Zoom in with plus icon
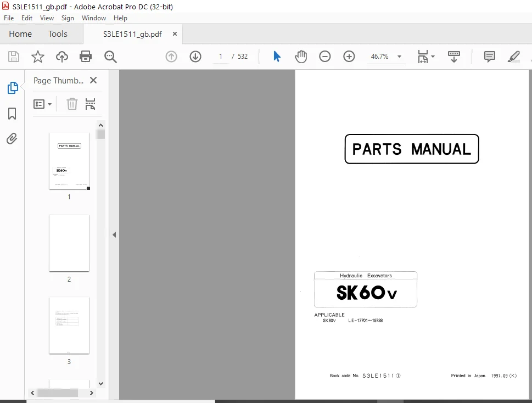532x403 pixels. (x=349, y=57)
